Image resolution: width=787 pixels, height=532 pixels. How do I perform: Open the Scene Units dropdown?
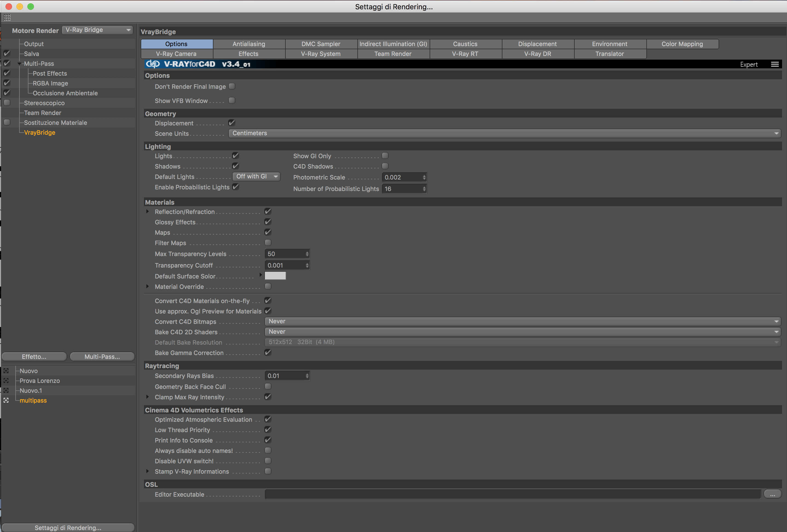pos(504,133)
